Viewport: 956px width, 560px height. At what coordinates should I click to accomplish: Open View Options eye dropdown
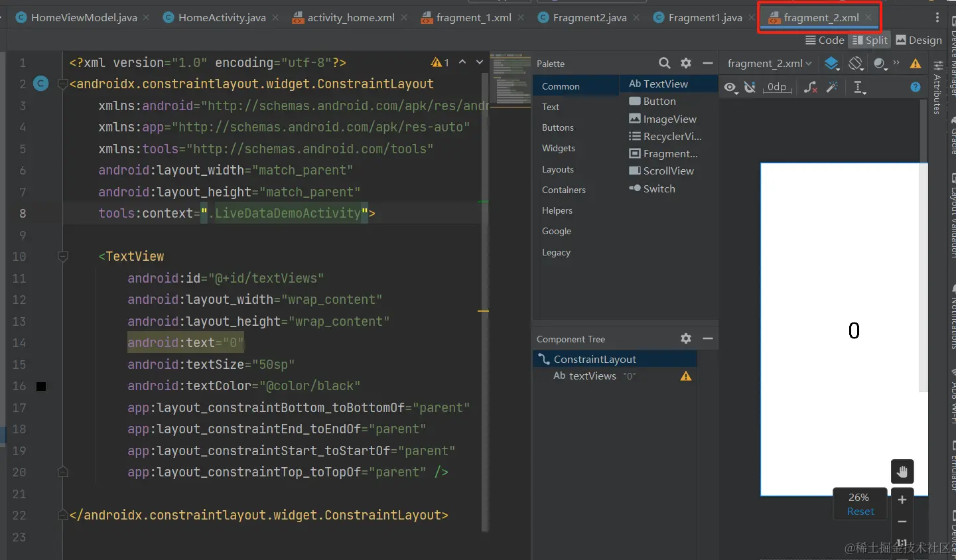(x=731, y=88)
